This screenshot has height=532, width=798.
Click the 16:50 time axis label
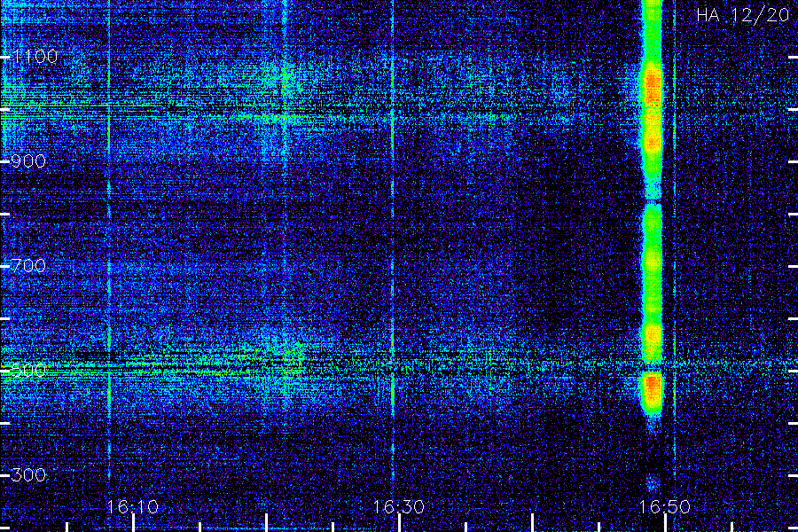[x=664, y=506]
